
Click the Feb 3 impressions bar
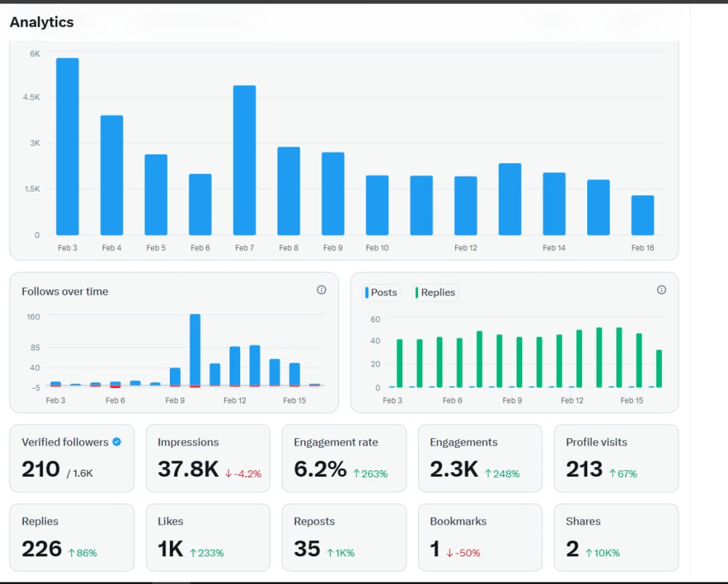click(x=68, y=147)
